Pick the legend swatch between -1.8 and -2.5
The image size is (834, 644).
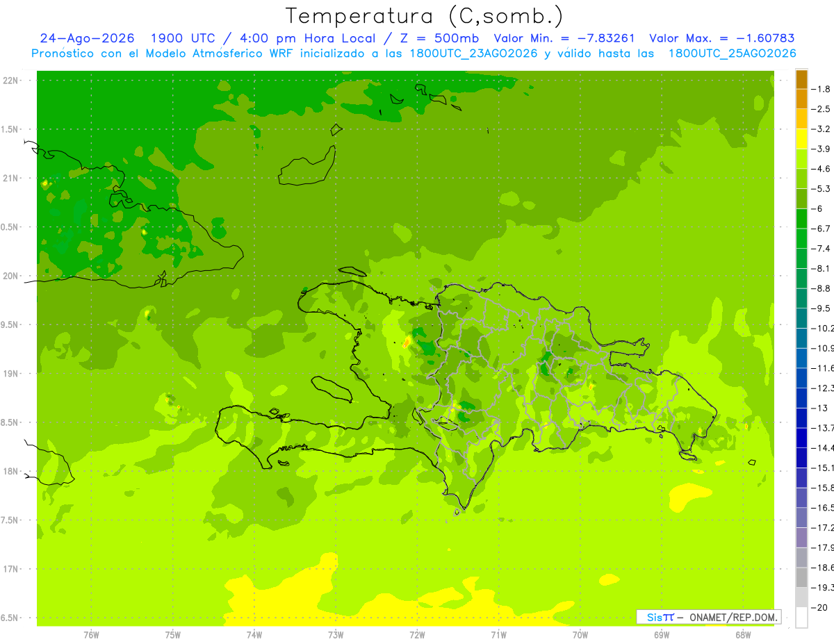[x=801, y=99]
